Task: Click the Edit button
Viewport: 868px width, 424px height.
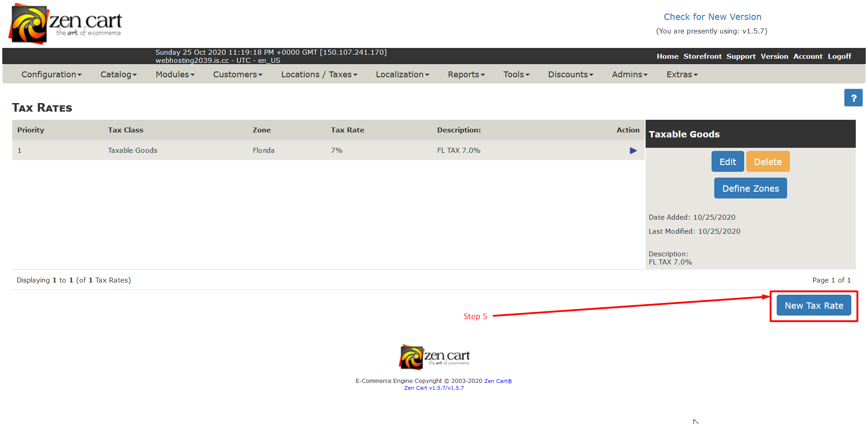Action: click(728, 162)
